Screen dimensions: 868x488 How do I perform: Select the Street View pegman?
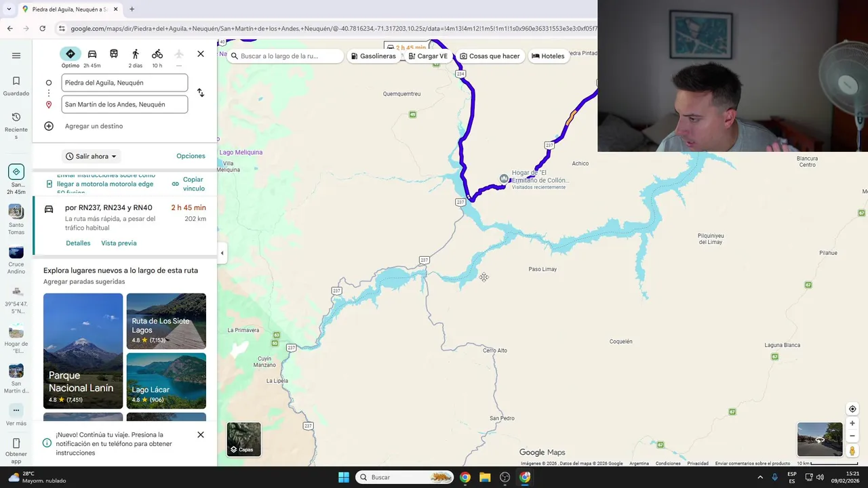852,451
